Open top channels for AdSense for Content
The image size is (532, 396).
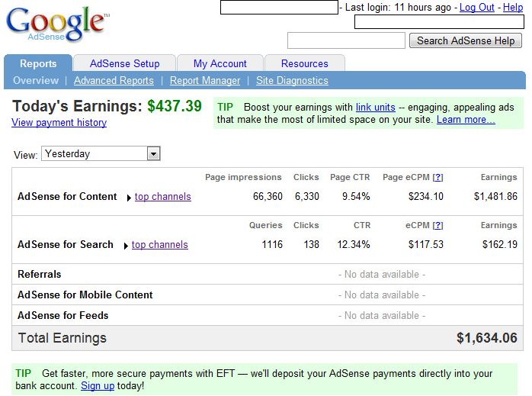(163, 197)
